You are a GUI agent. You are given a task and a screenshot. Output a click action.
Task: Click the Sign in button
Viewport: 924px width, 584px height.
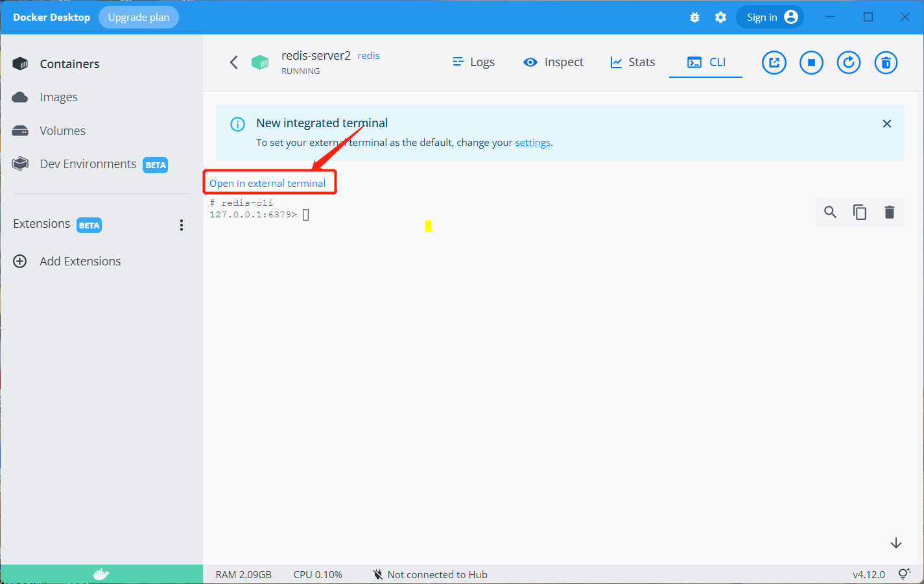click(x=770, y=18)
